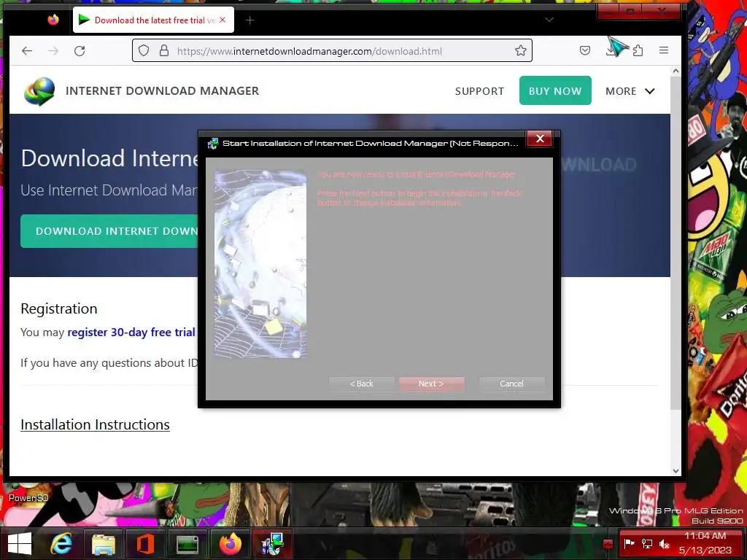Open the Windows Start button
The height and width of the screenshot is (560, 747).
(x=19, y=543)
